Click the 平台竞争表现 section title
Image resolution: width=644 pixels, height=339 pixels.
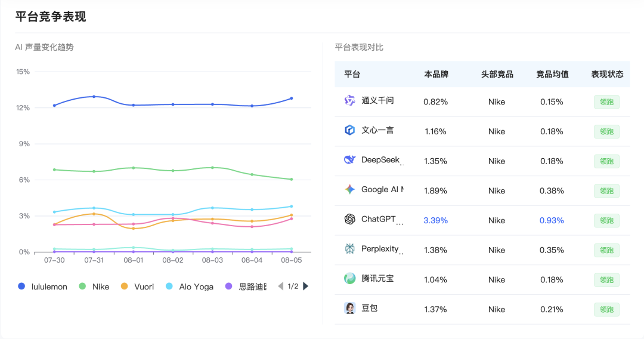(x=51, y=17)
